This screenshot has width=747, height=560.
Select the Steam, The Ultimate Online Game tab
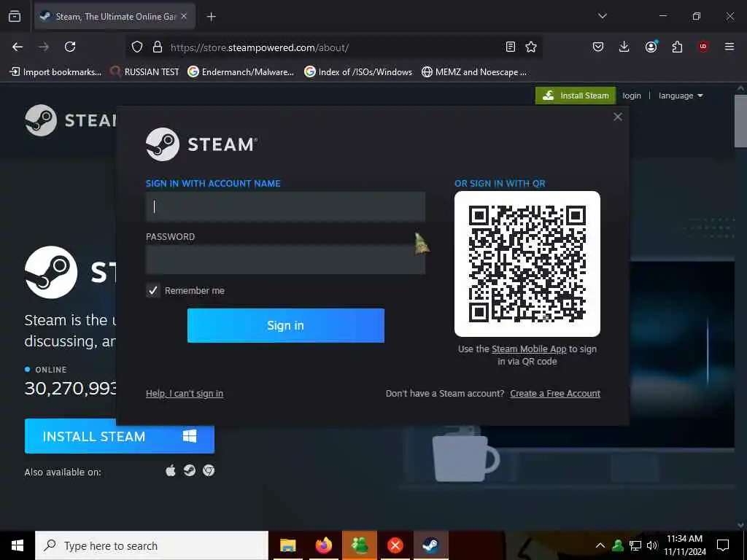[x=115, y=16]
